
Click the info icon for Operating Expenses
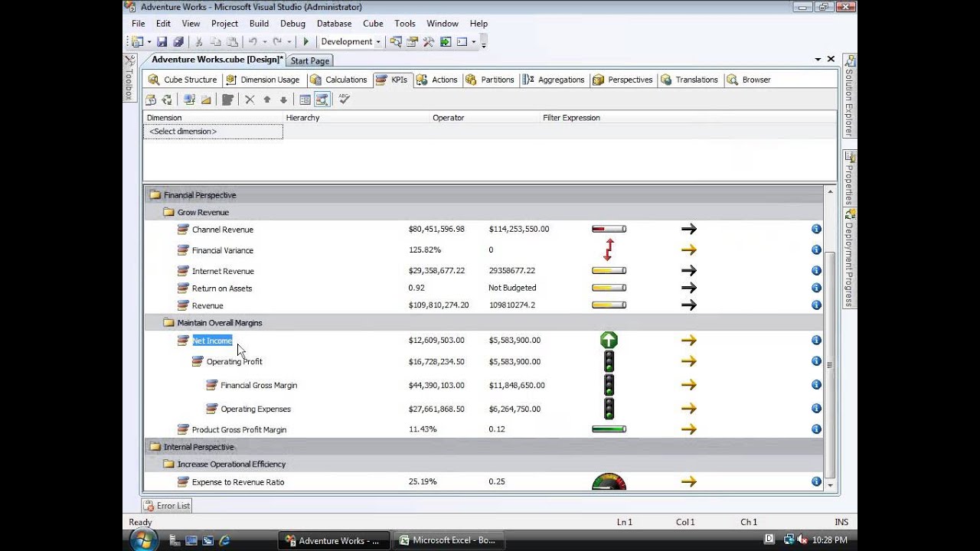816,408
